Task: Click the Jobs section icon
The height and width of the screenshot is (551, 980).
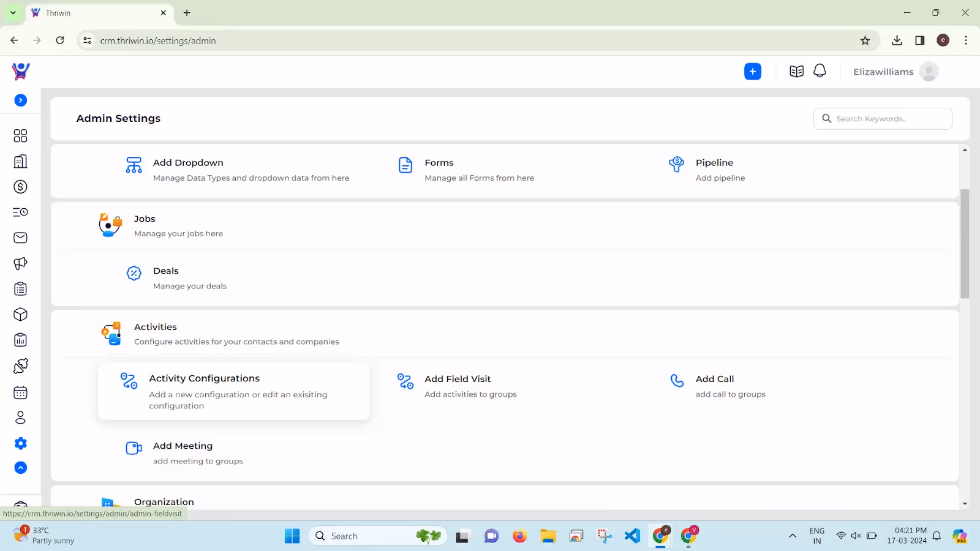Action: [x=110, y=225]
